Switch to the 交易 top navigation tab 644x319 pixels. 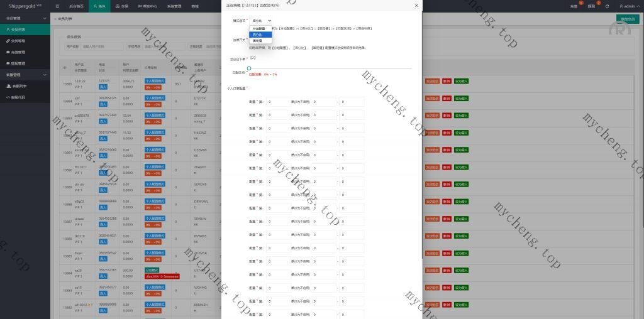coord(123,6)
